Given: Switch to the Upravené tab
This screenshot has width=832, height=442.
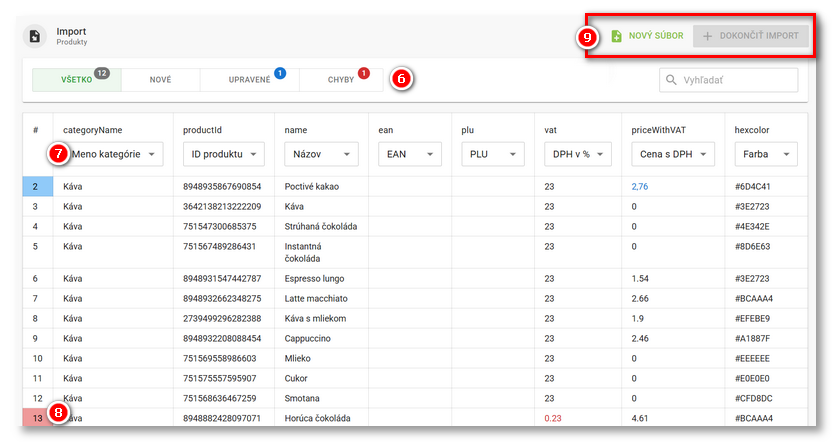Looking at the screenshot, I should (x=249, y=80).
